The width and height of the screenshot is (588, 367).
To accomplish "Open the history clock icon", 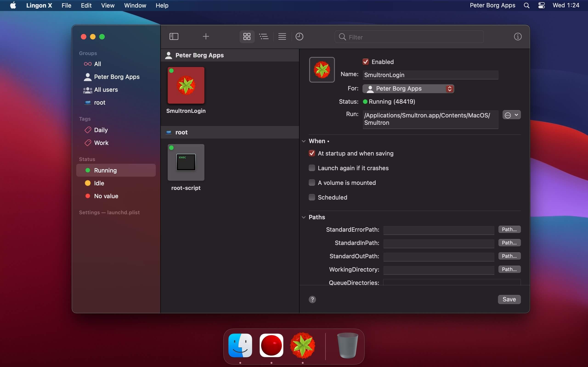I will (x=299, y=36).
